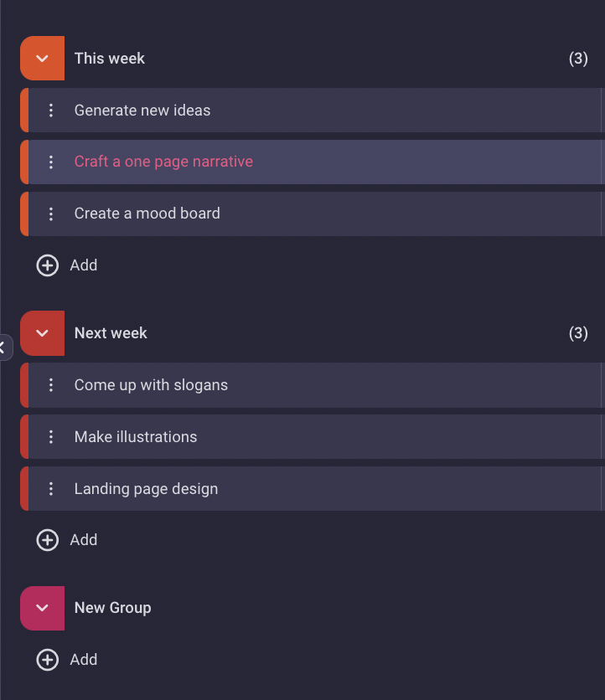The width and height of the screenshot is (605, 700).
Task: Open the Generate new ideas task
Action: click(142, 111)
